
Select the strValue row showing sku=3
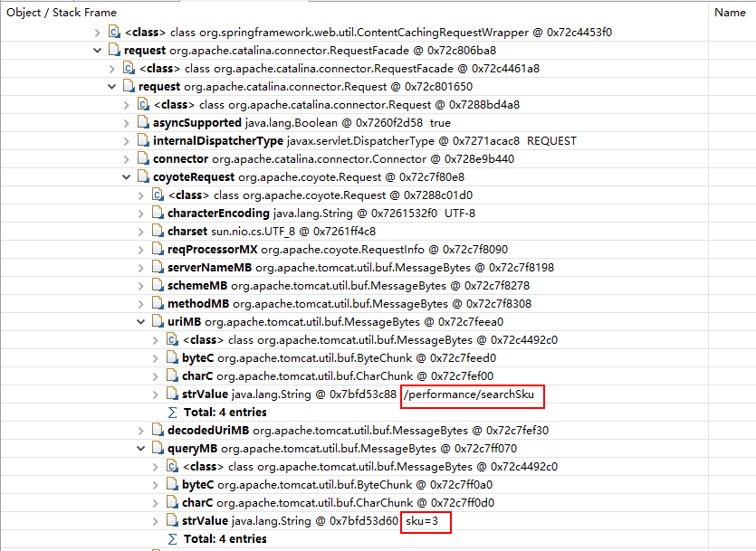[x=272, y=520]
